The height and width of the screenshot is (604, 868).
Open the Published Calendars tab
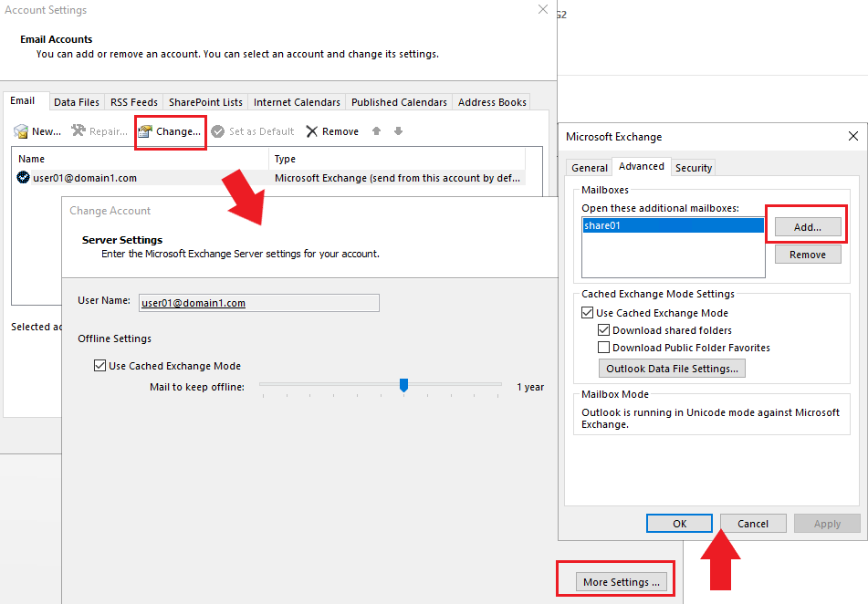pos(399,102)
